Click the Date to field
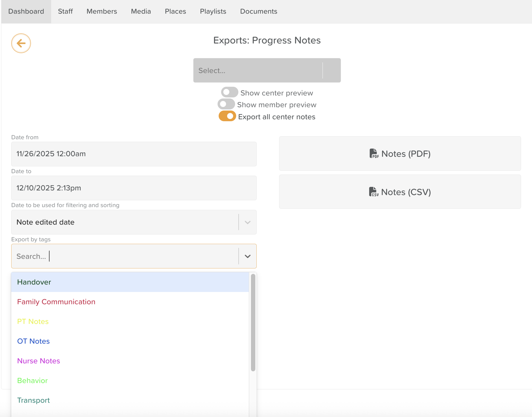This screenshot has width=532, height=417. pyautogui.click(x=134, y=188)
